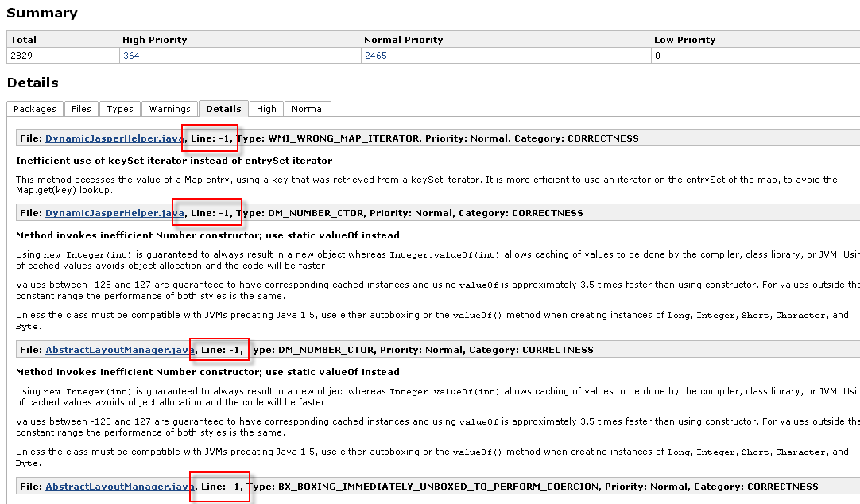Open the 364 high priority warnings link
Viewport: 860px width, 504px height.
[131, 56]
